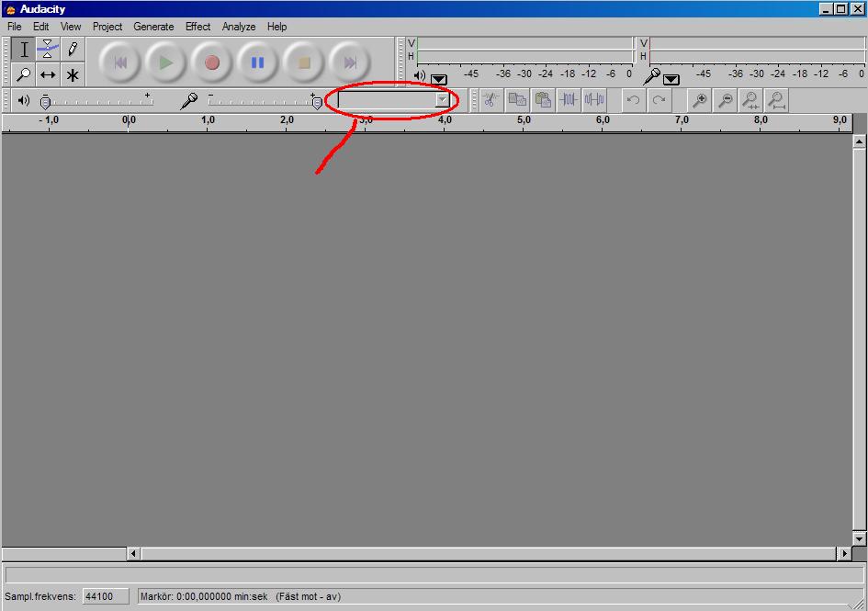Click the Trim outside selection icon
Screen dimensions: 868x611
(569, 100)
